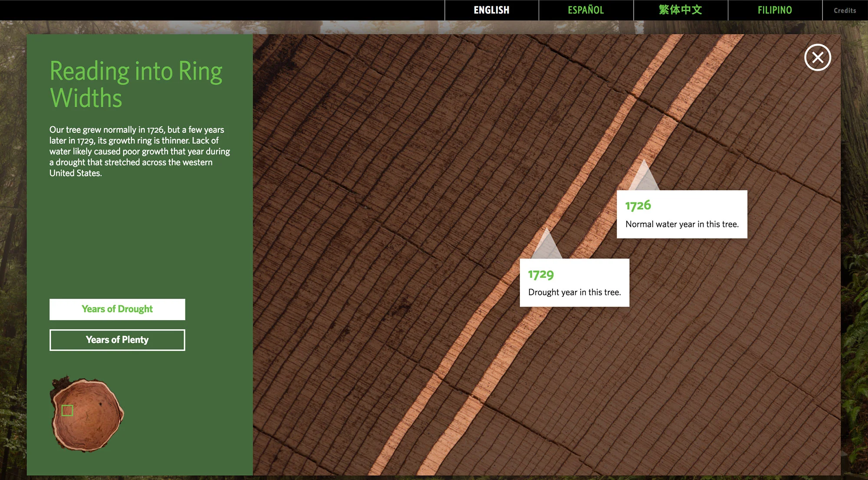
Task: Click the 1726 year heading text
Action: coord(638,205)
